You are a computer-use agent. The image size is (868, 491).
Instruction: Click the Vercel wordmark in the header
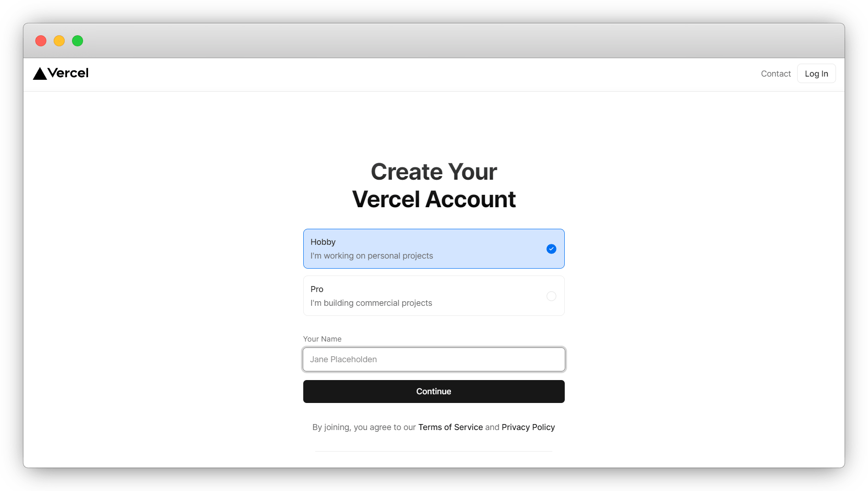point(68,73)
